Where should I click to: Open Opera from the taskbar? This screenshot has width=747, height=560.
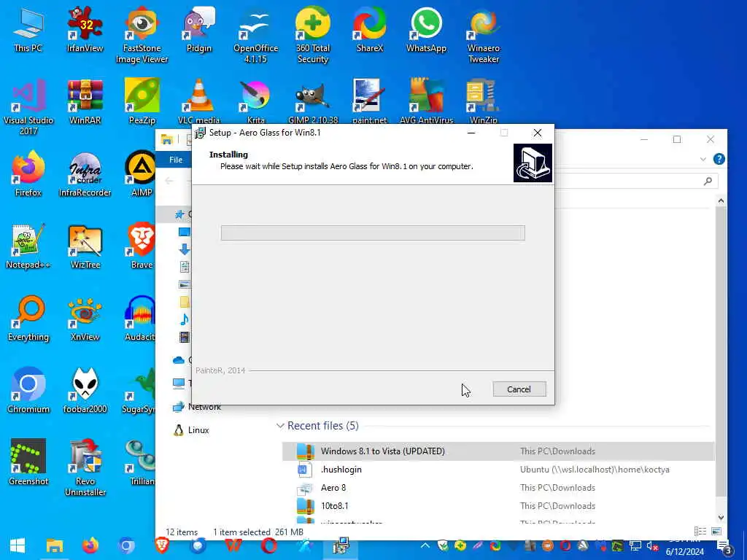269,545
